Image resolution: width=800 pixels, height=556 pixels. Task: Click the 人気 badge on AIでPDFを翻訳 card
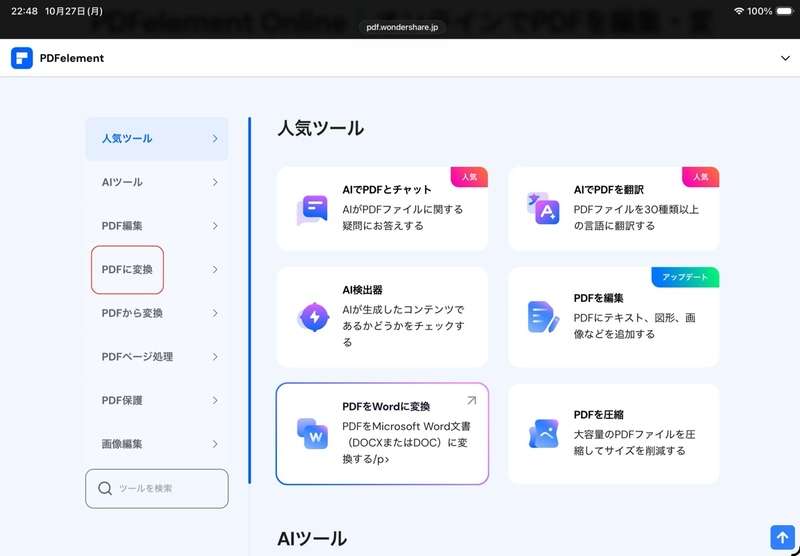click(701, 177)
